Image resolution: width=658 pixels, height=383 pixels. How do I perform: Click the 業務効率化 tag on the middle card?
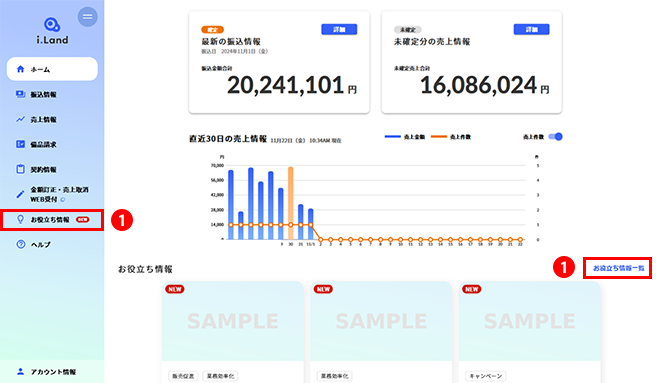click(x=334, y=376)
